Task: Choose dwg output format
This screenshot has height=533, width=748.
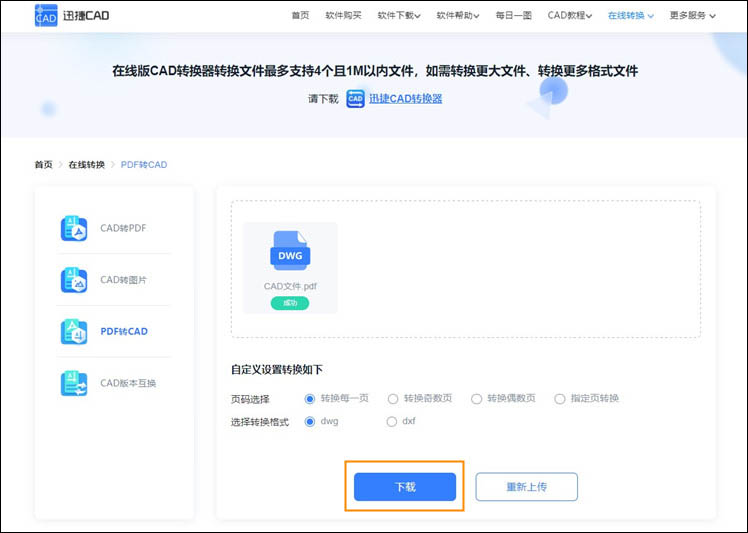Action: 310,421
